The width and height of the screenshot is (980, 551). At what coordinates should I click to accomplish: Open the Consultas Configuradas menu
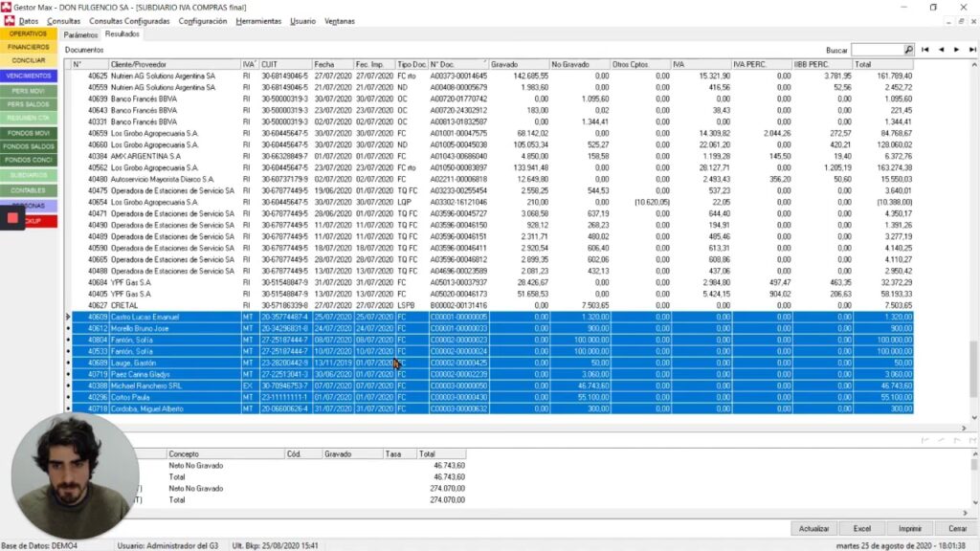pyautogui.click(x=129, y=20)
